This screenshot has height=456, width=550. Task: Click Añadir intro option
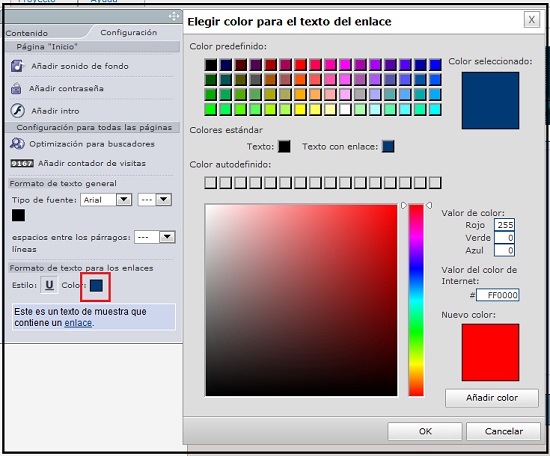tap(55, 111)
